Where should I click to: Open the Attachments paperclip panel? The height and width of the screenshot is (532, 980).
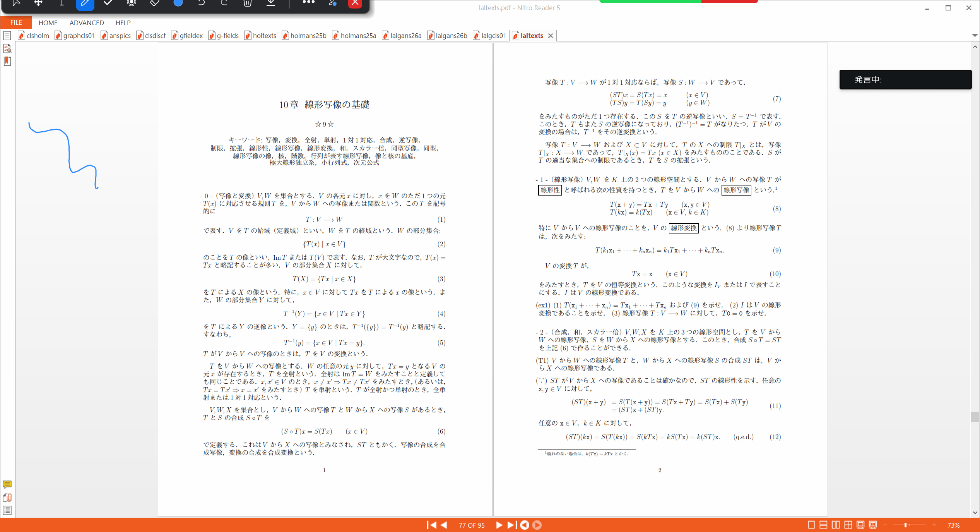(7, 498)
